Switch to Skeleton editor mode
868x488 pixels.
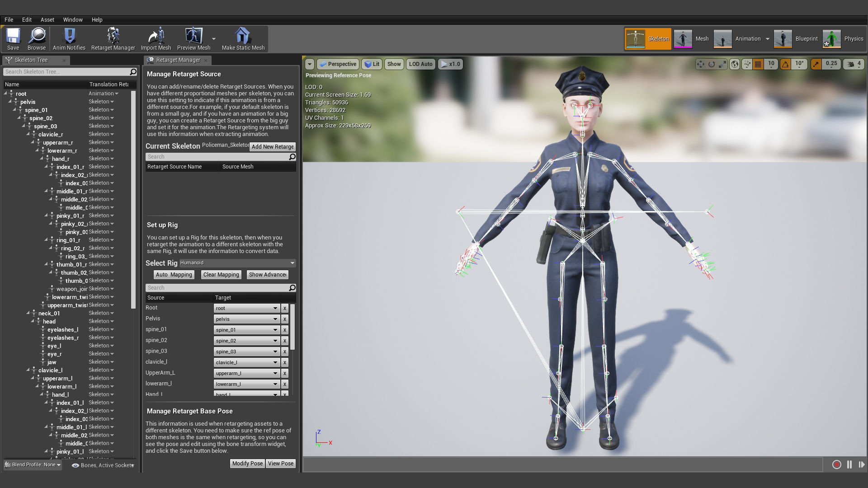tap(648, 39)
